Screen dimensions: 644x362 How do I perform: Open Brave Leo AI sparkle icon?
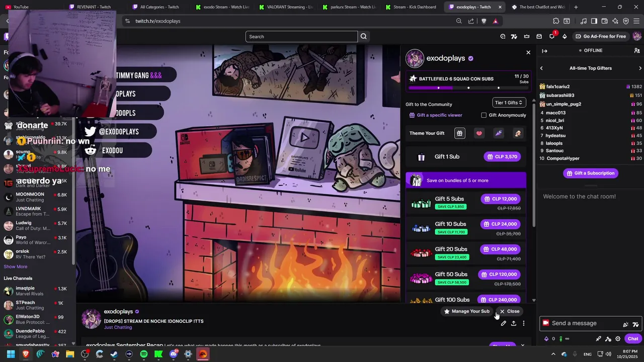(615, 21)
